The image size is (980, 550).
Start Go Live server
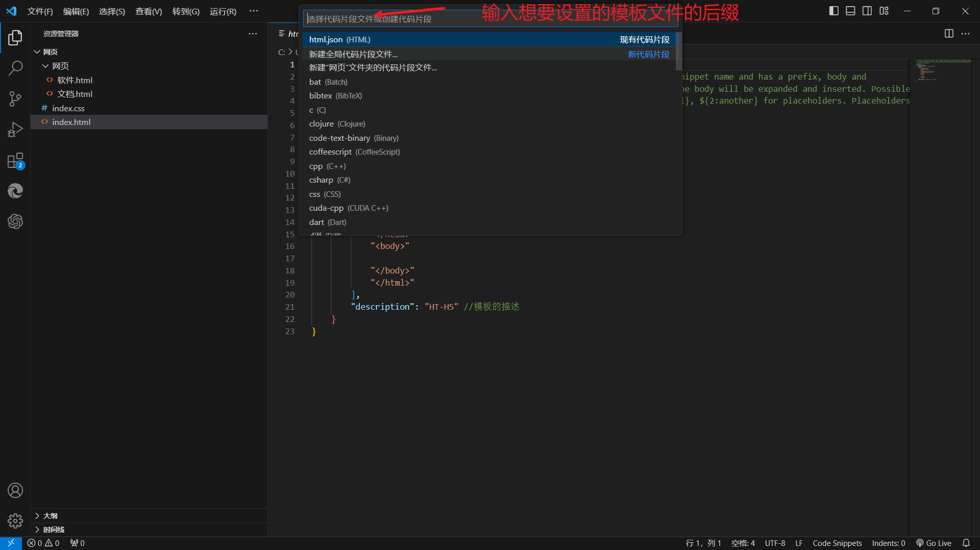pyautogui.click(x=934, y=543)
